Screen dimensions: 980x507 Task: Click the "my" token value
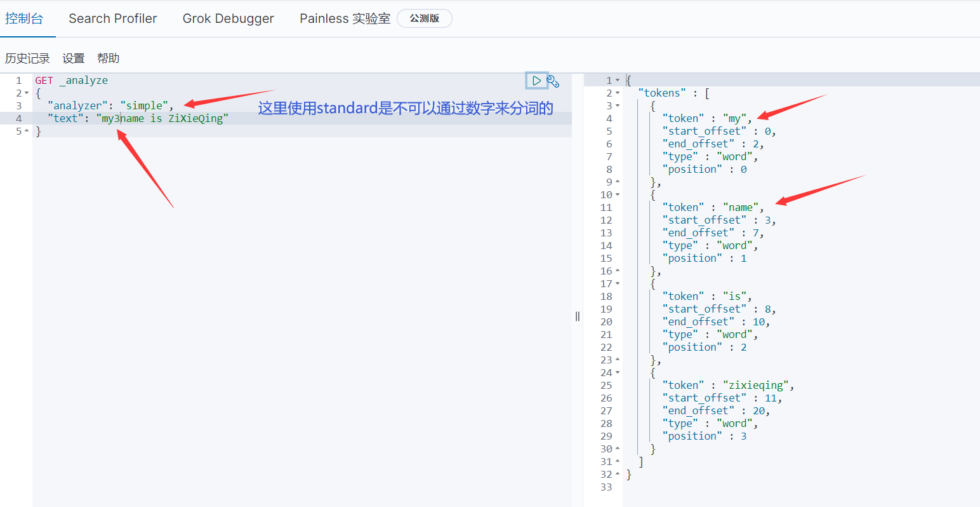(734, 118)
